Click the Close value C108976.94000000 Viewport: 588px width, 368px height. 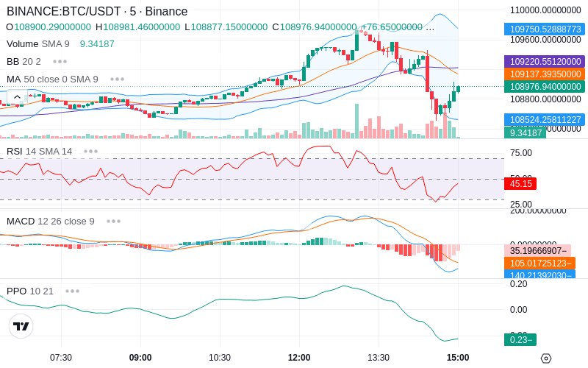coord(315,27)
